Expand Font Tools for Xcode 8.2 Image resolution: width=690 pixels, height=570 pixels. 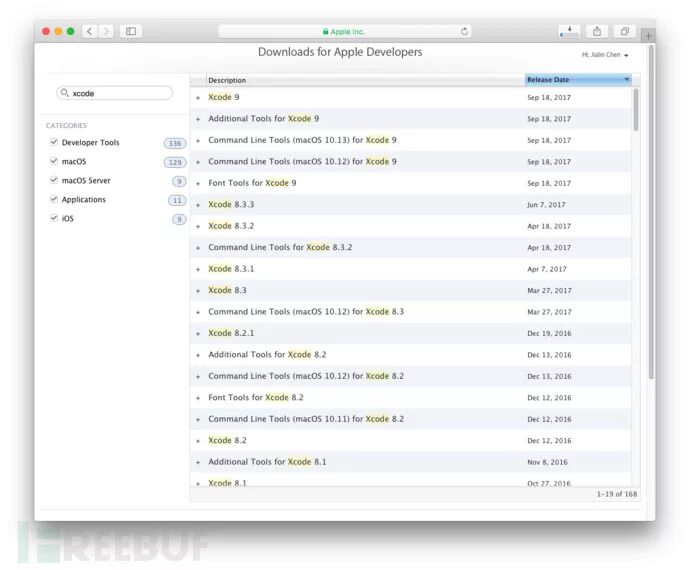tap(198, 398)
